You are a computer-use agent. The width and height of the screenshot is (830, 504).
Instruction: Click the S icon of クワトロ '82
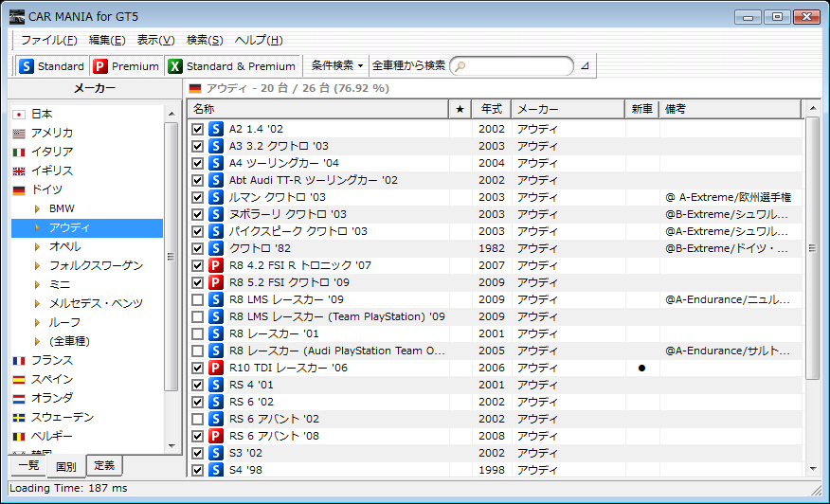(215, 248)
